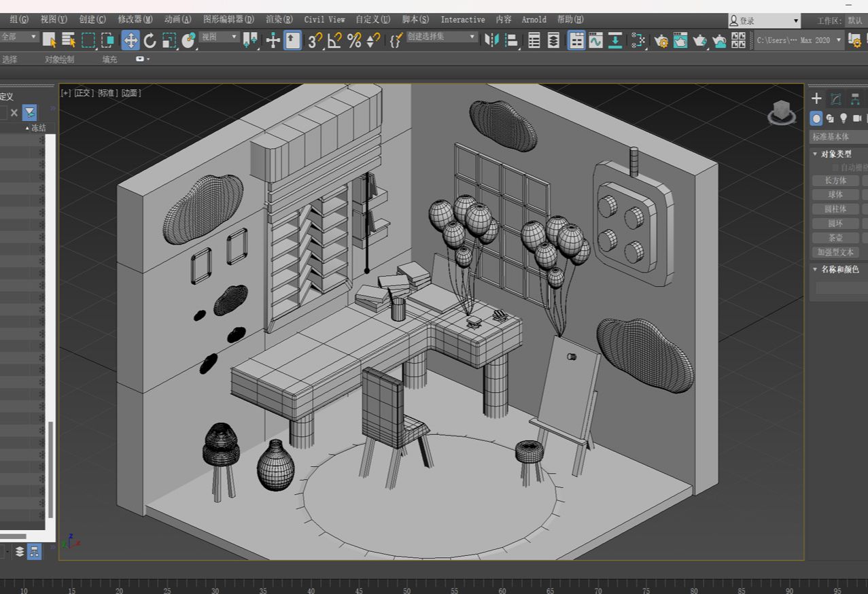Open the 创建选择集 named selection dropdown

pyautogui.click(x=442, y=37)
